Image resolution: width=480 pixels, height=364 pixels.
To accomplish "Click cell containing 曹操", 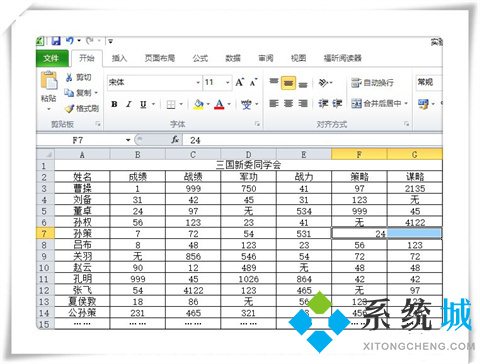I will click(82, 188).
